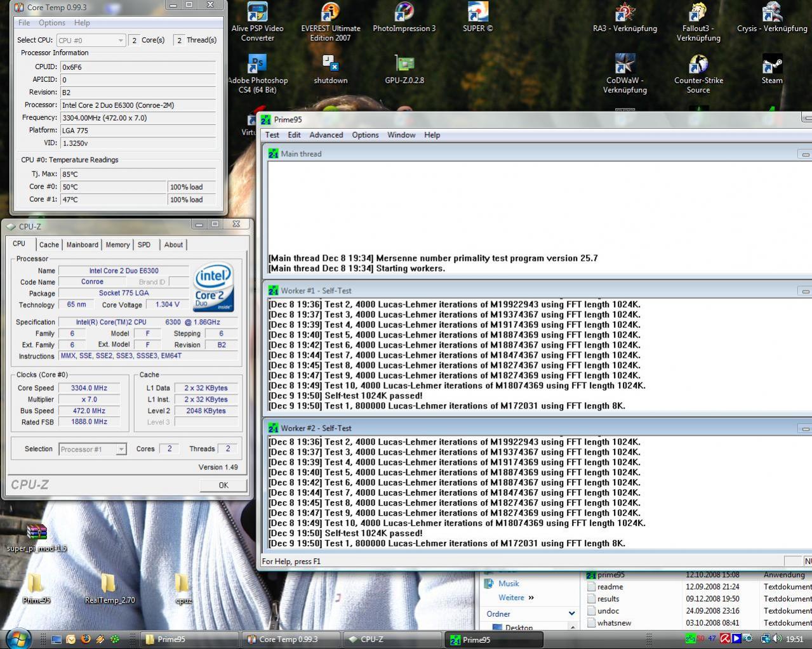Open Prime95 Options menu

[365, 134]
